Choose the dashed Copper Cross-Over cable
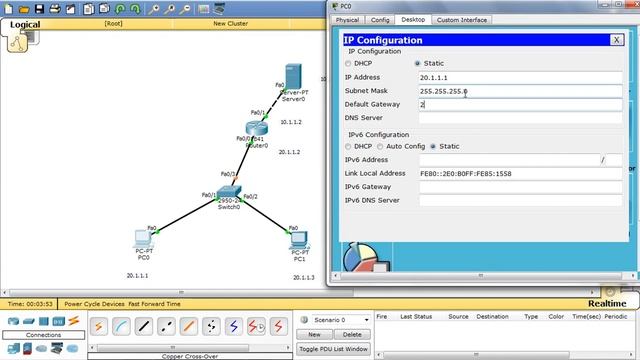640x360 pixels. tap(166, 327)
